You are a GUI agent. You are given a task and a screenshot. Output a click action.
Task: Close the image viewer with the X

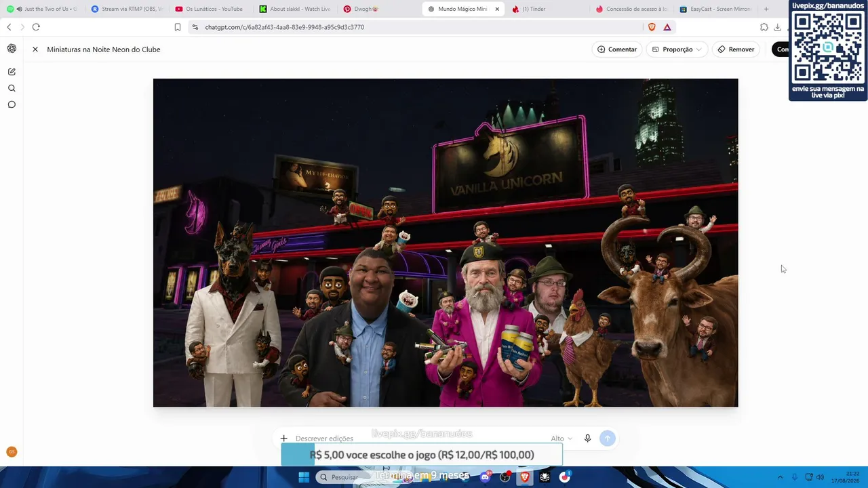35,49
